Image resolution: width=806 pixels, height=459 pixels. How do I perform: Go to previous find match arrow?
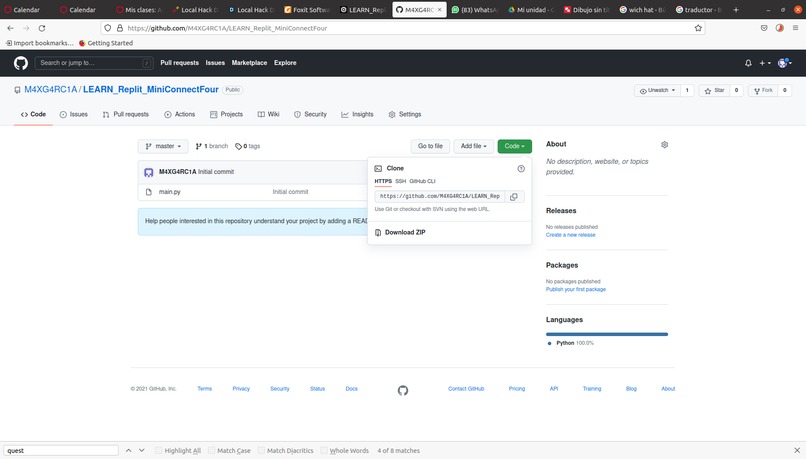click(129, 450)
